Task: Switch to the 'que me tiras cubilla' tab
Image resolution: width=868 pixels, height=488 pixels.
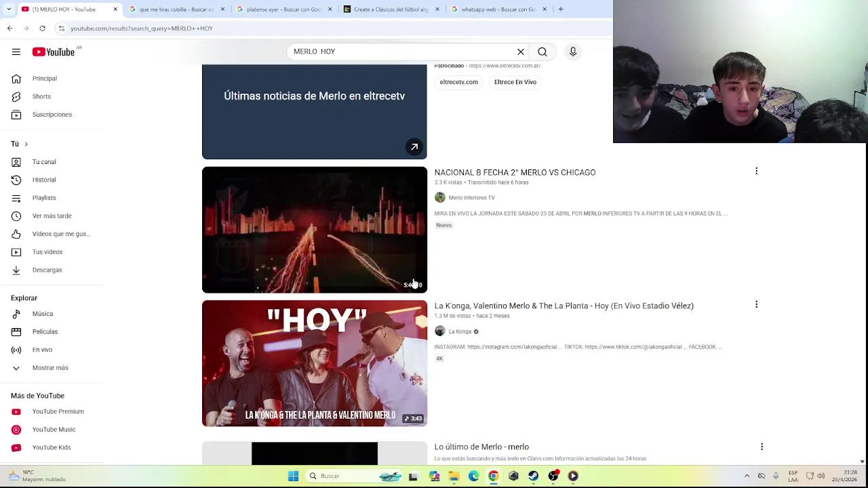Action: [176, 9]
